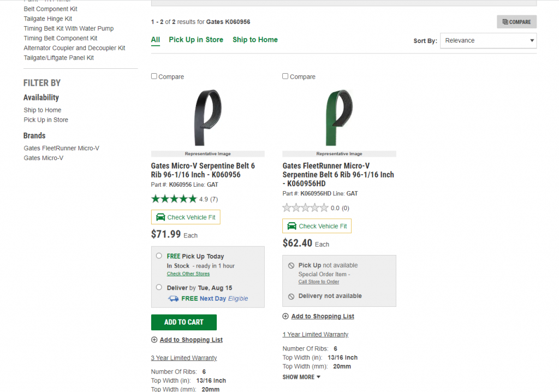Open Gates Micro-V Serpentine Belt K060956 title

[x=203, y=170]
